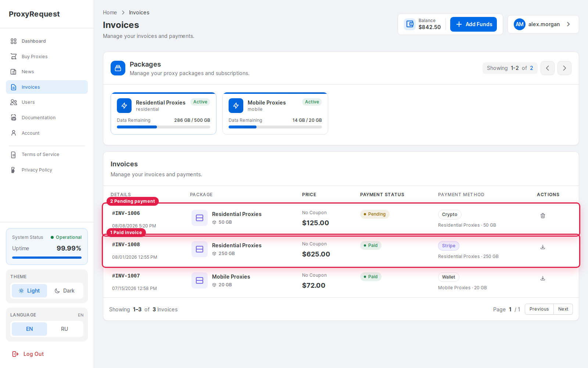Select Light theme option
This screenshot has width=588, height=368.
pyautogui.click(x=29, y=291)
